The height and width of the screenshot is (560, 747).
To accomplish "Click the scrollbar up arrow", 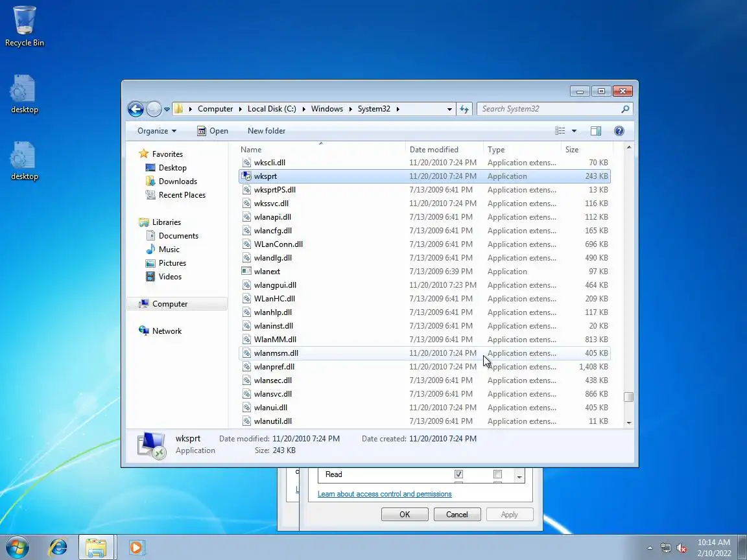I will pos(628,148).
